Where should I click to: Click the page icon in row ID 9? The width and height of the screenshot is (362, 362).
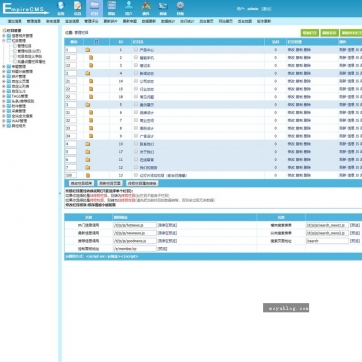[x=91, y=136]
